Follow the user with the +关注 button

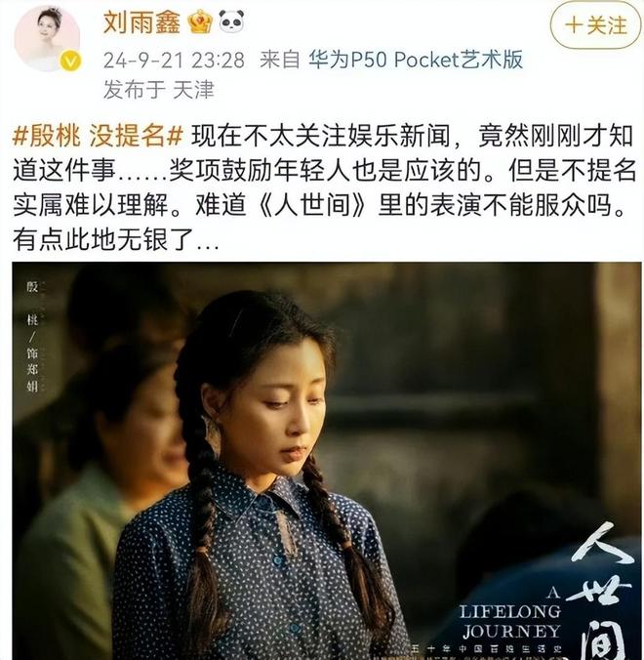coord(595,25)
